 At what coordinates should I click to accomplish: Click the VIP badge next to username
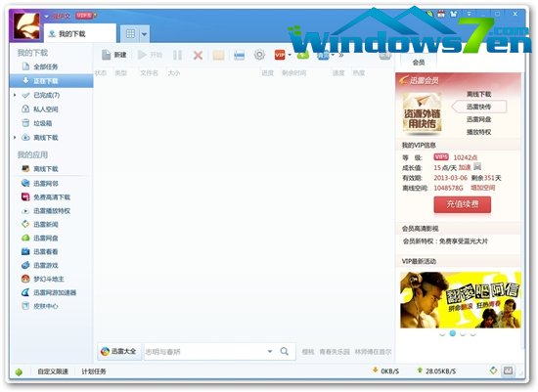point(84,16)
